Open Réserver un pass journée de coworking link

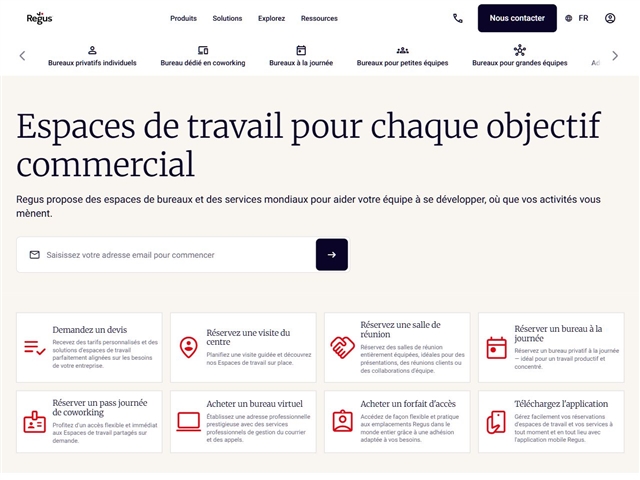(x=89, y=422)
